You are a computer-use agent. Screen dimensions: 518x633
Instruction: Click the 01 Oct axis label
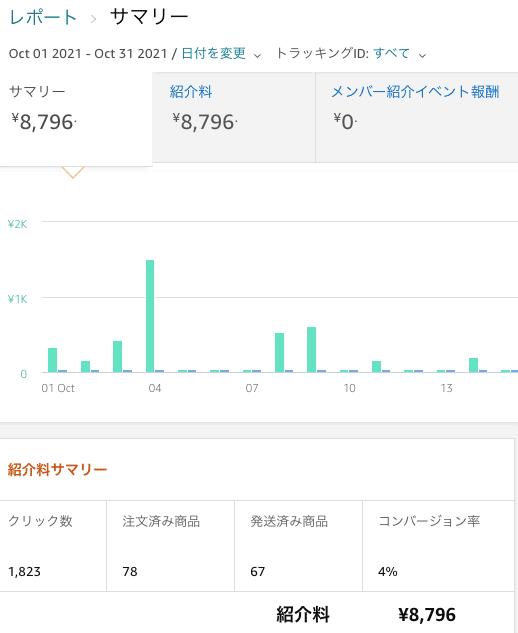[x=58, y=388]
